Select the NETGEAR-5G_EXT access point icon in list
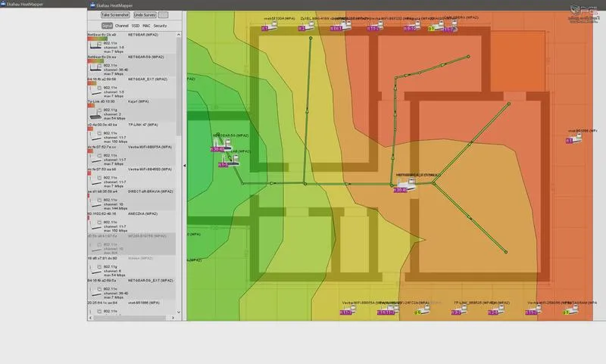The image size is (606, 364). coord(95,292)
